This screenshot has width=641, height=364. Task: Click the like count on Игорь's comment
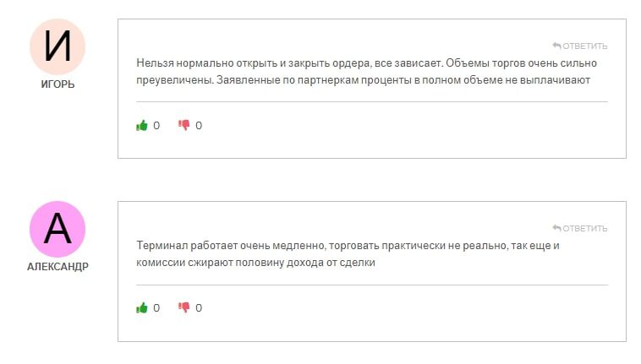click(156, 126)
